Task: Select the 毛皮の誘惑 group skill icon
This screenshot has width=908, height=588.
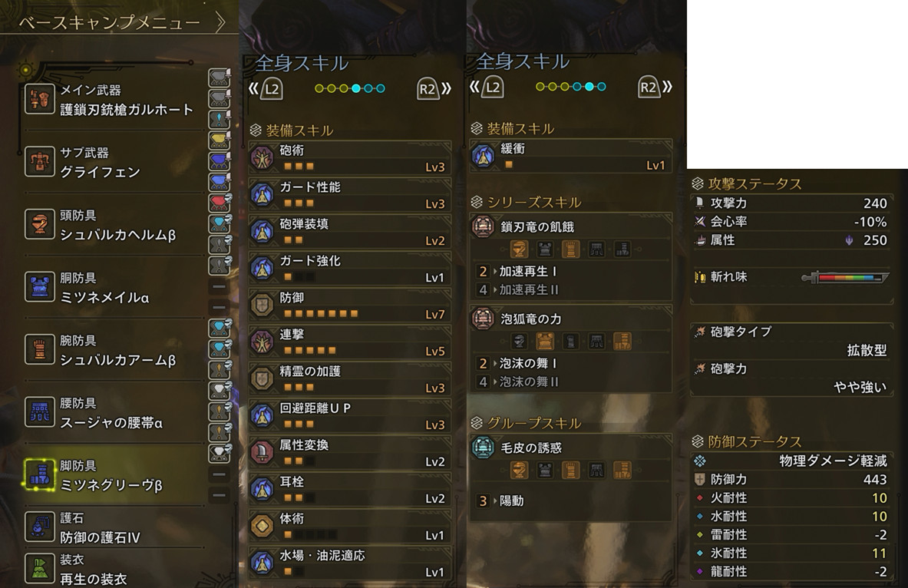Action: (482, 448)
